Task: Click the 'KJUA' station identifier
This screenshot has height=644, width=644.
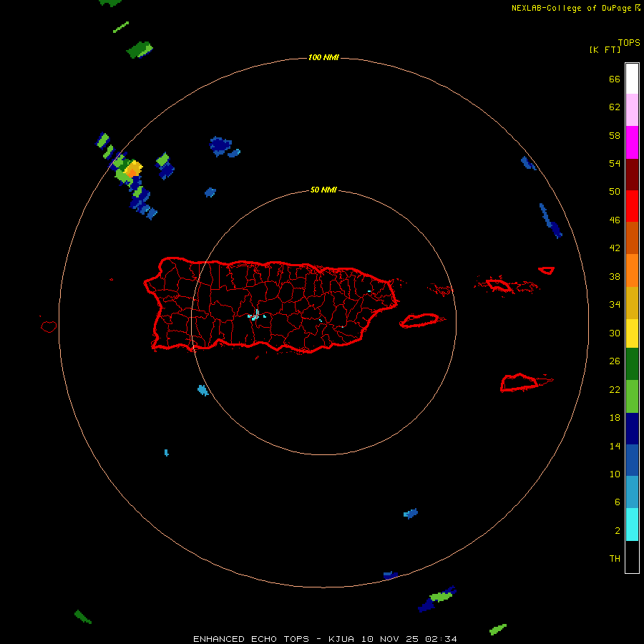Action: (341, 639)
